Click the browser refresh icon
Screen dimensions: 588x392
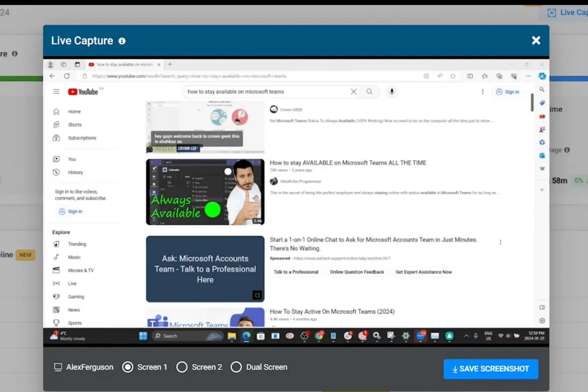click(67, 76)
